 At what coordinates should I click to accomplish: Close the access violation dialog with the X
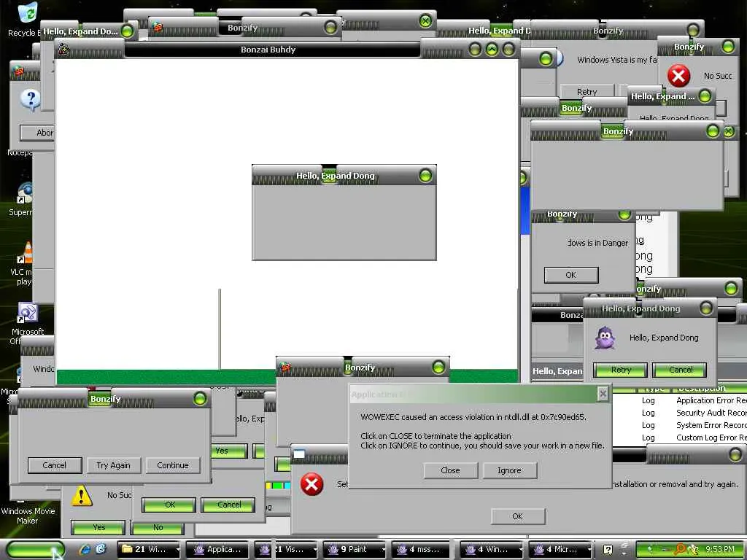(603, 394)
